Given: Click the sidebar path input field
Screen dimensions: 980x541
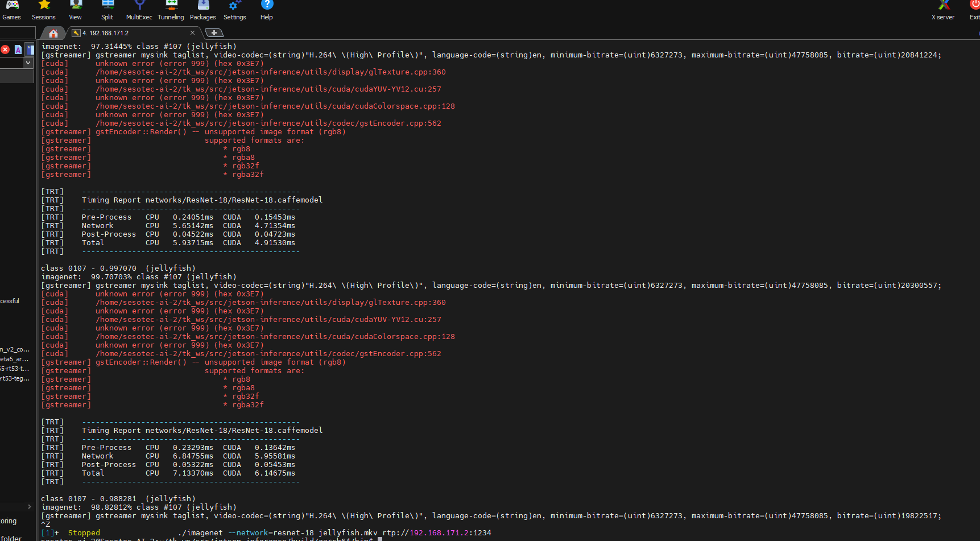Looking at the screenshot, I should tap(12, 63).
